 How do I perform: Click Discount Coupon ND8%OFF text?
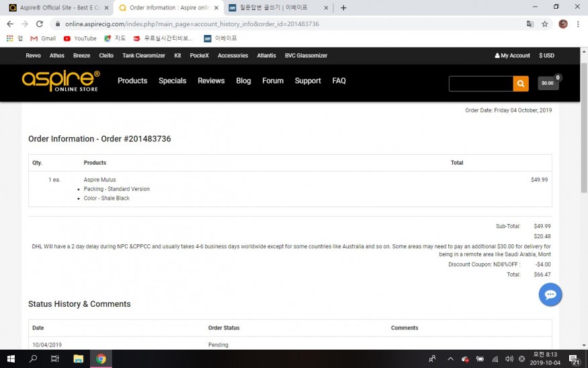(x=484, y=264)
